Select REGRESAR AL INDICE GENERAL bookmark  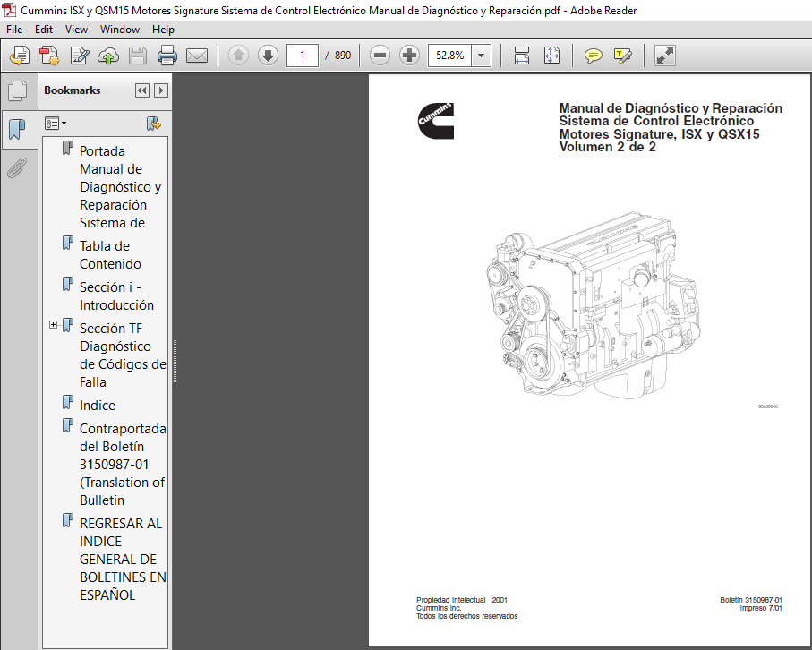[123, 560]
